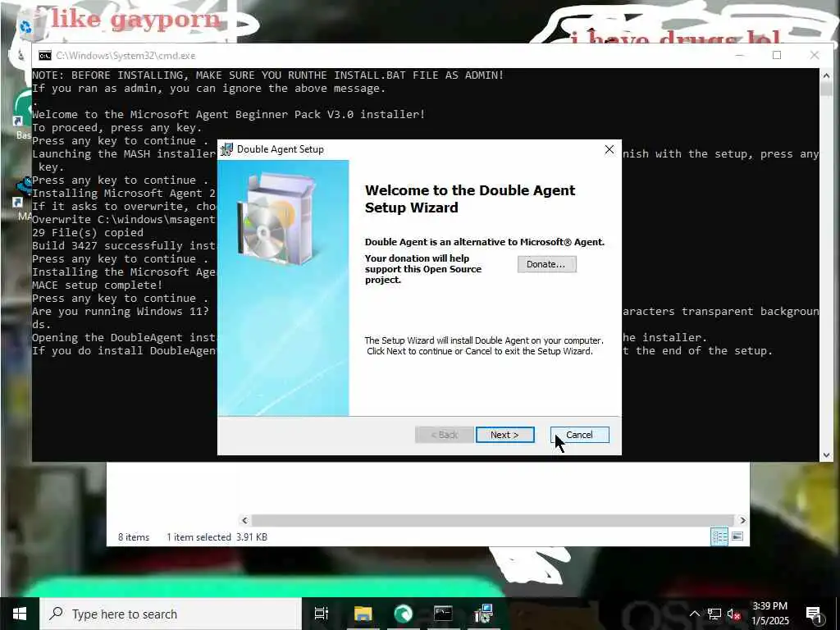Screen dimensions: 840x630
Task: Close the cmd.exe window
Action: point(815,55)
